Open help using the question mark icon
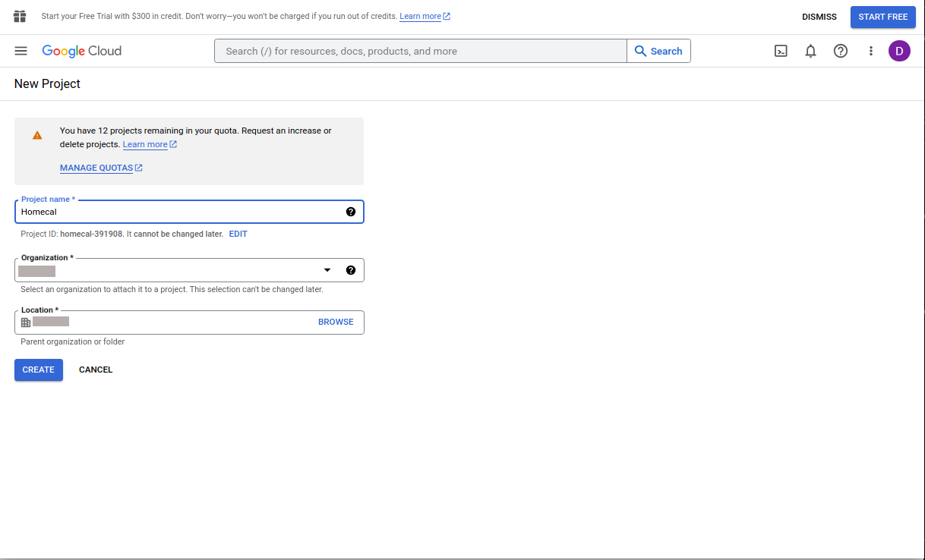This screenshot has width=925, height=560. [x=841, y=51]
